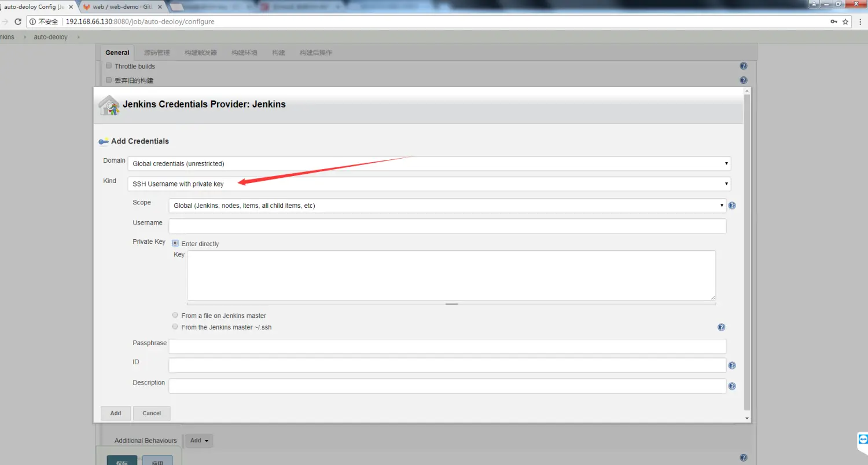Switch to the 构建环境 tab

(x=244, y=53)
